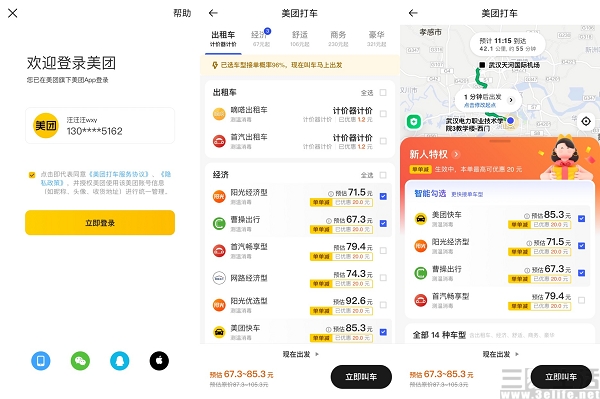Expand 全部 14 种车型 list

[x=501, y=335]
